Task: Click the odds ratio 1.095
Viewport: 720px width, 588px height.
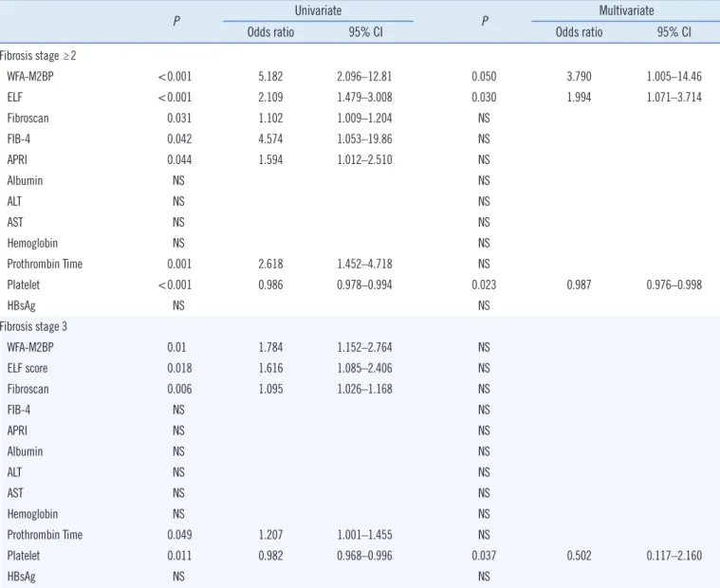Action: tap(270, 389)
